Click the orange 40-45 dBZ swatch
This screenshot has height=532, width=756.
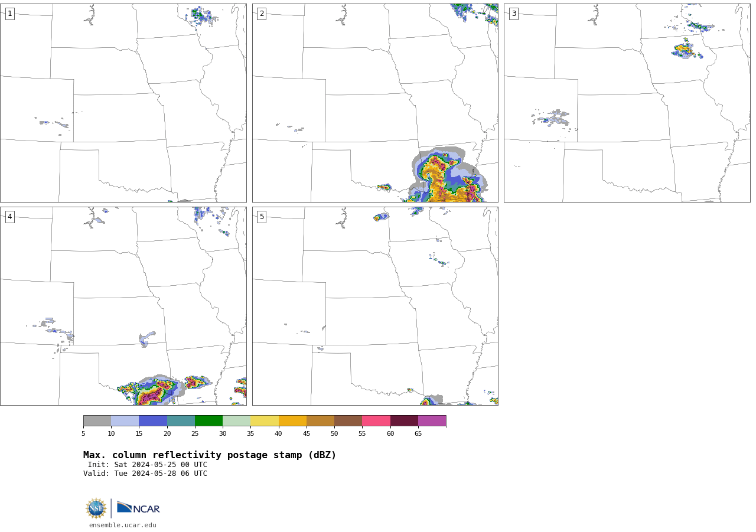coord(292,420)
